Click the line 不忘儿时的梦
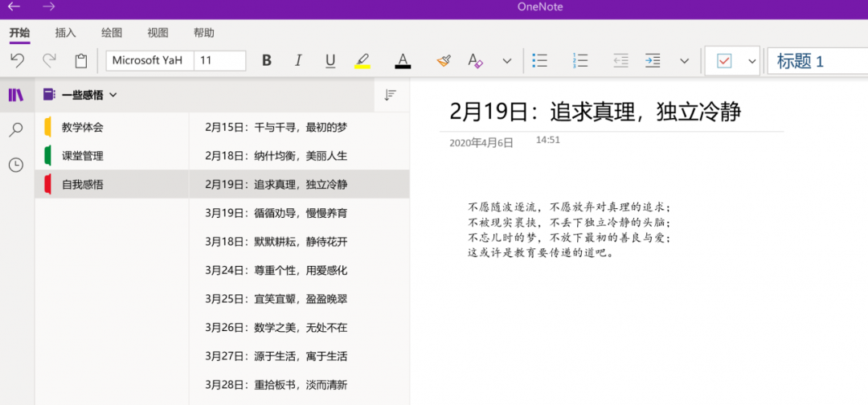This screenshot has height=405, width=868. click(x=569, y=239)
